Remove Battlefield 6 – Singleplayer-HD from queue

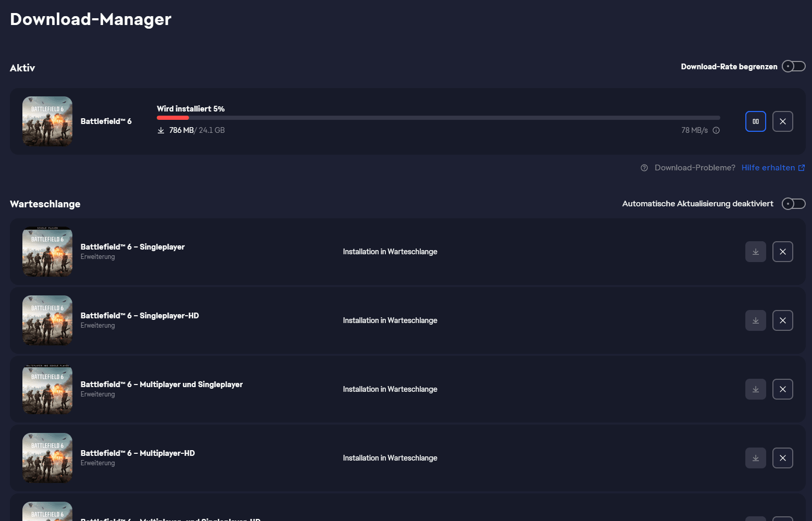click(x=782, y=320)
